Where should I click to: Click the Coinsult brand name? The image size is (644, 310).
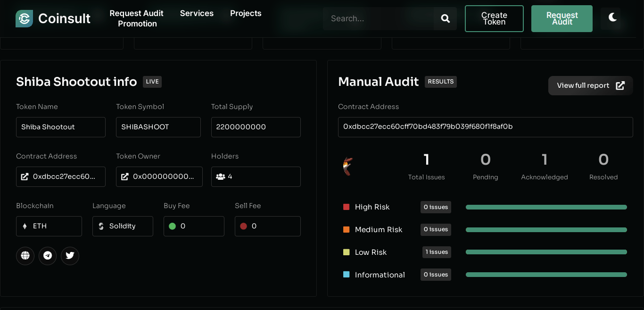[64, 18]
